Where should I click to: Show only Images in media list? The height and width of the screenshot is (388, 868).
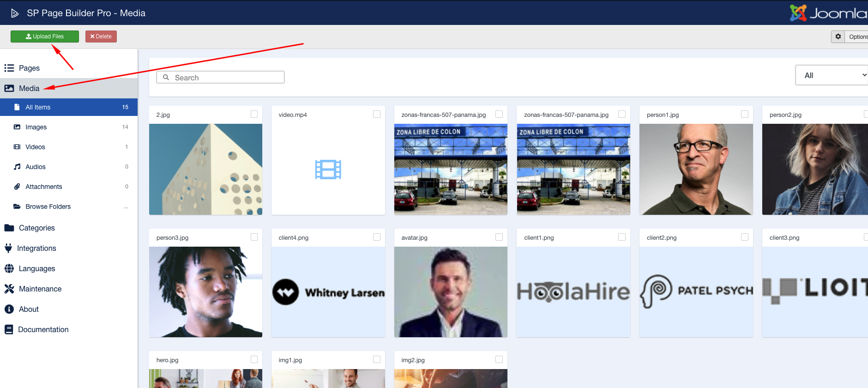(69, 127)
